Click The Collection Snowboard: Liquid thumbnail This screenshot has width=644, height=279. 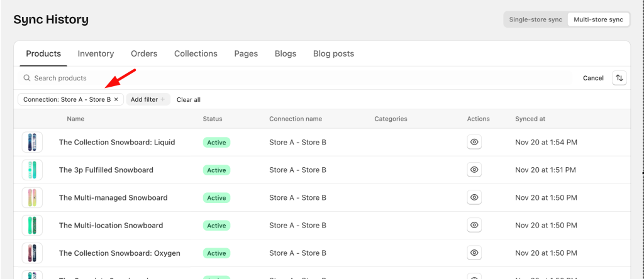pyautogui.click(x=32, y=143)
